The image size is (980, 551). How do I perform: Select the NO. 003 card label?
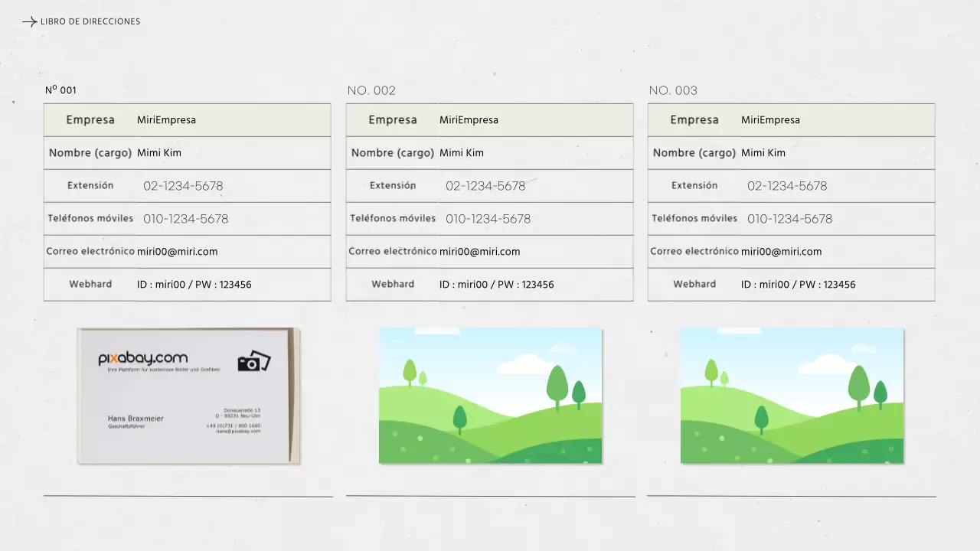tap(673, 90)
